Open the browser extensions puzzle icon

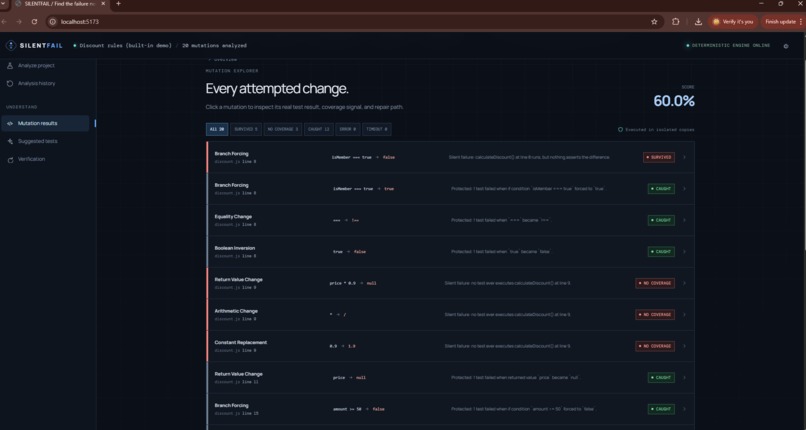coord(675,22)
